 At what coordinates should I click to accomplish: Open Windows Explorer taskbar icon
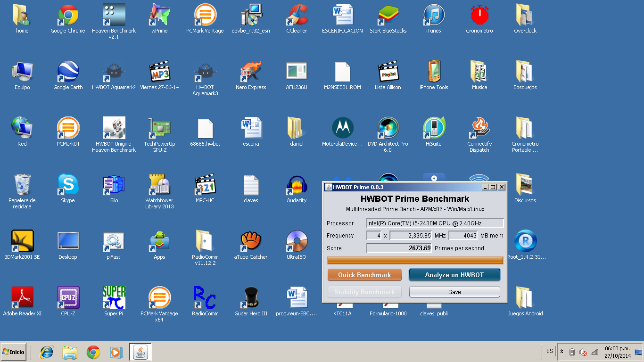tap(70, 352)
